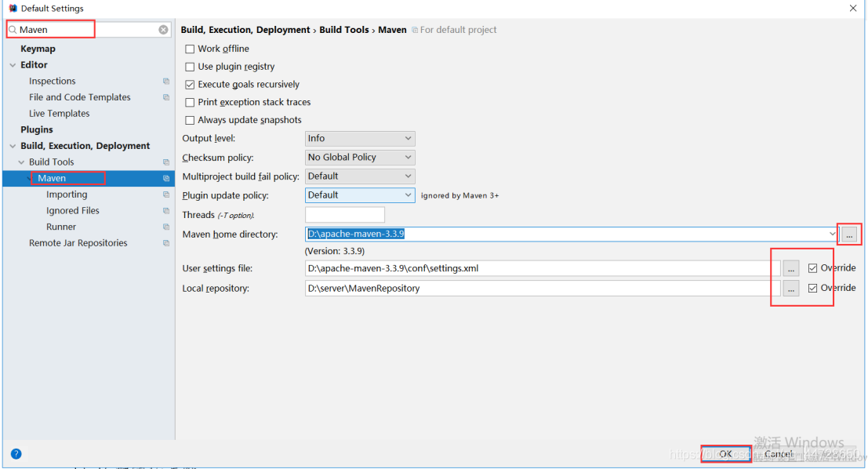
Task: Collapse the Editor tree section
Action: pos(13,65)
